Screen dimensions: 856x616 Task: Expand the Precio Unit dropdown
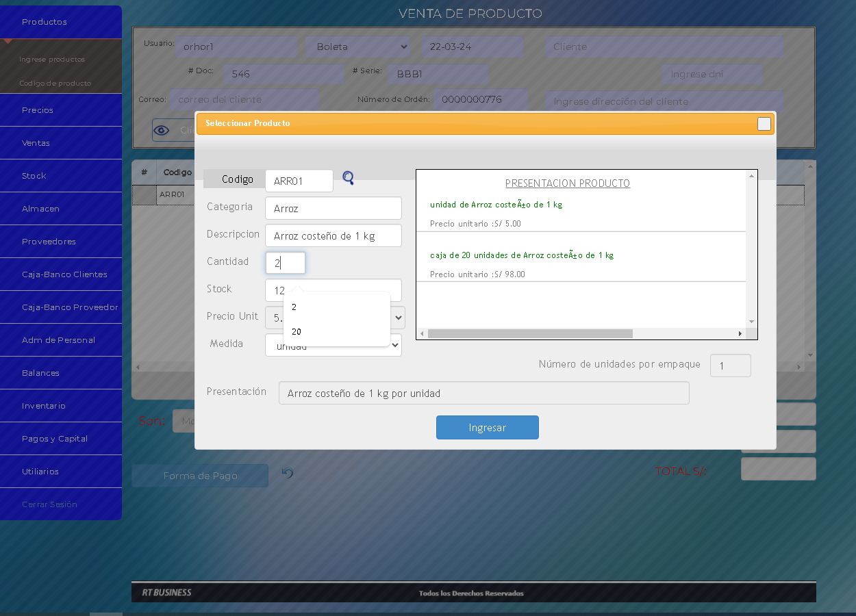click(398, 318)
